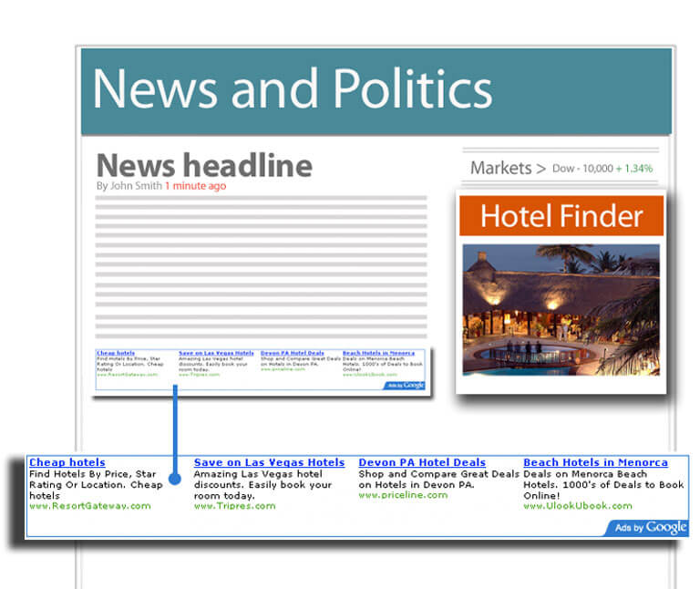Viewport: 700px width, 589px height.
Task: Click the www.UlookUbook.com URL
Action: point(578,506)
